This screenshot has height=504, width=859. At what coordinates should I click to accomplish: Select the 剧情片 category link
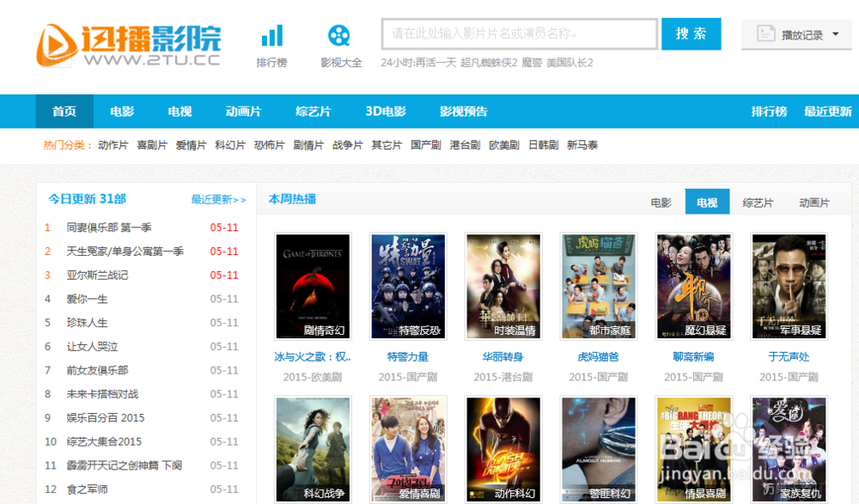point(308,145)
